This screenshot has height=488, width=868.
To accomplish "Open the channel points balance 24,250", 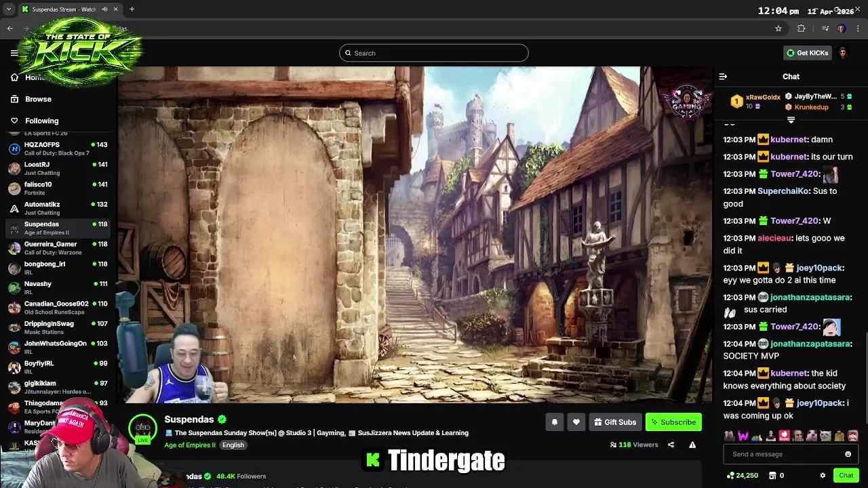I will (742, 476).
